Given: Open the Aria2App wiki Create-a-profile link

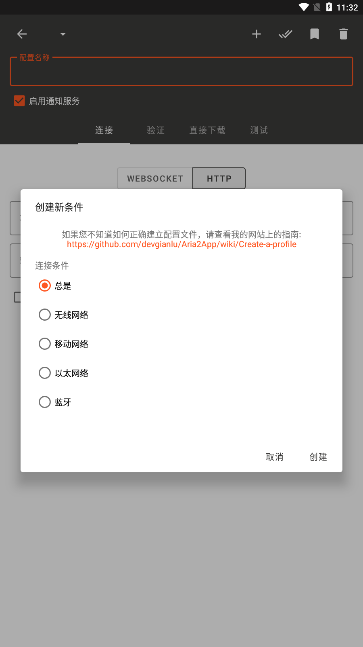Looking at the screenshot, I should click(182, 244).
